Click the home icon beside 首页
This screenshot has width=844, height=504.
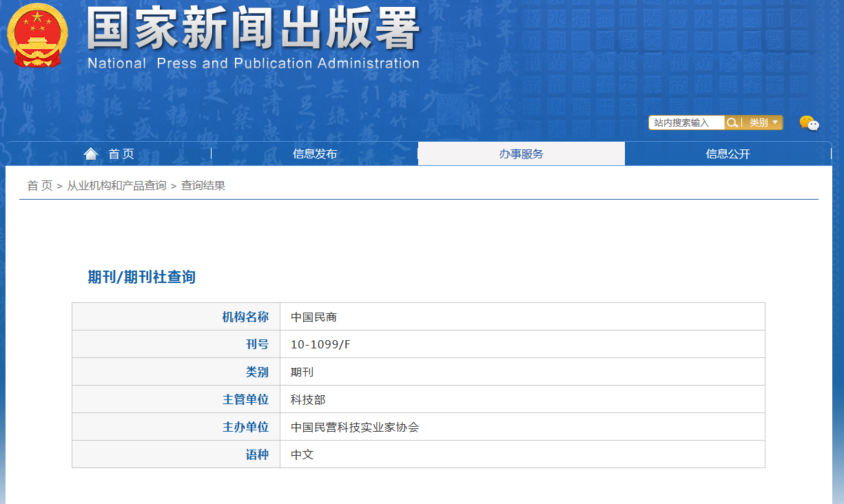click(x=91, y=153)
